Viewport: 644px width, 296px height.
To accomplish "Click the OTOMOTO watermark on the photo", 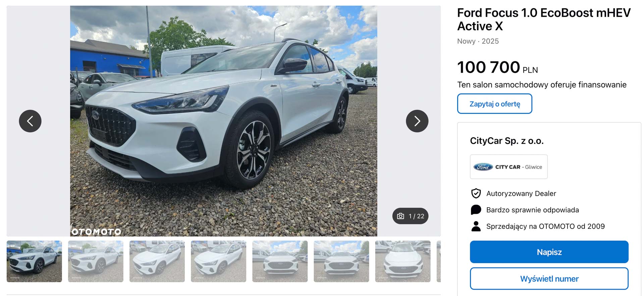I will 96,231.
